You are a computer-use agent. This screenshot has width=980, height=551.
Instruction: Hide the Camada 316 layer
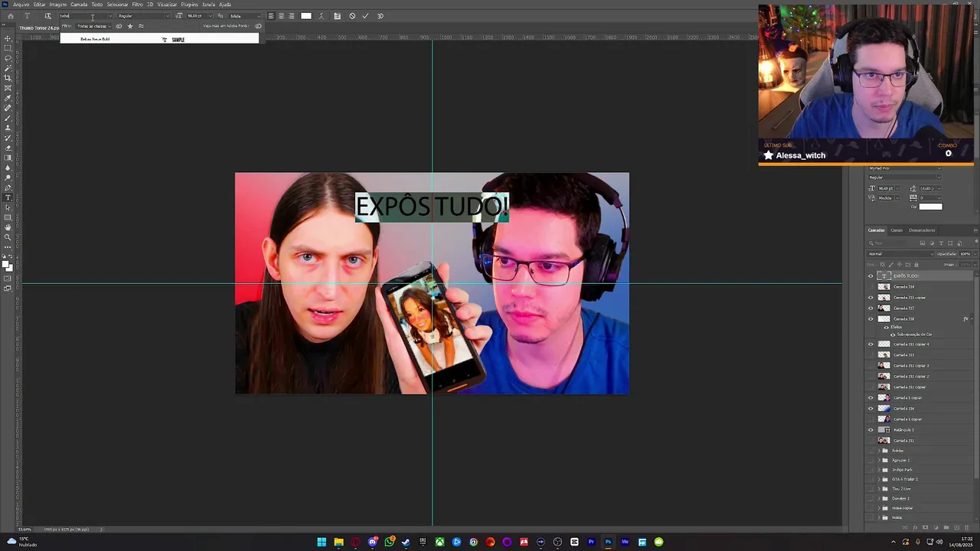[x=871, y=409]
